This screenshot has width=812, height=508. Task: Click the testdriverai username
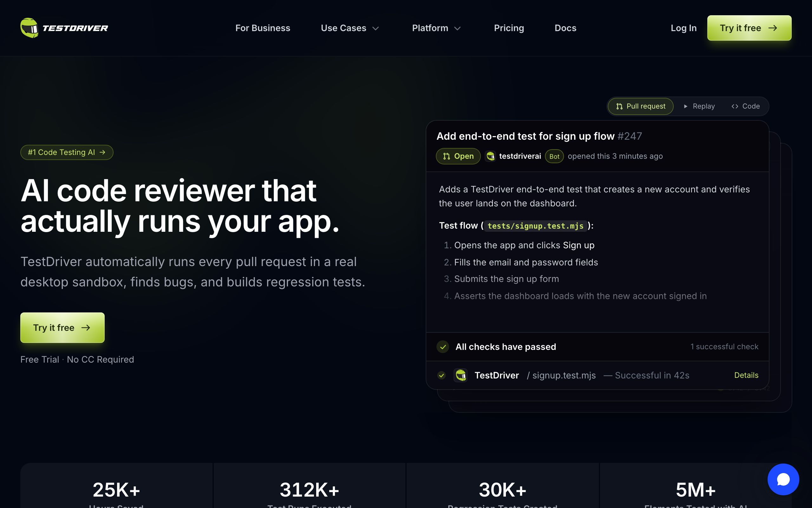point(520,156)
